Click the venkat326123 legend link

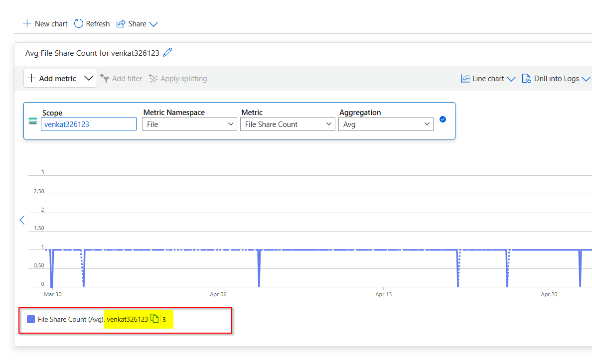tap(128, 319)
